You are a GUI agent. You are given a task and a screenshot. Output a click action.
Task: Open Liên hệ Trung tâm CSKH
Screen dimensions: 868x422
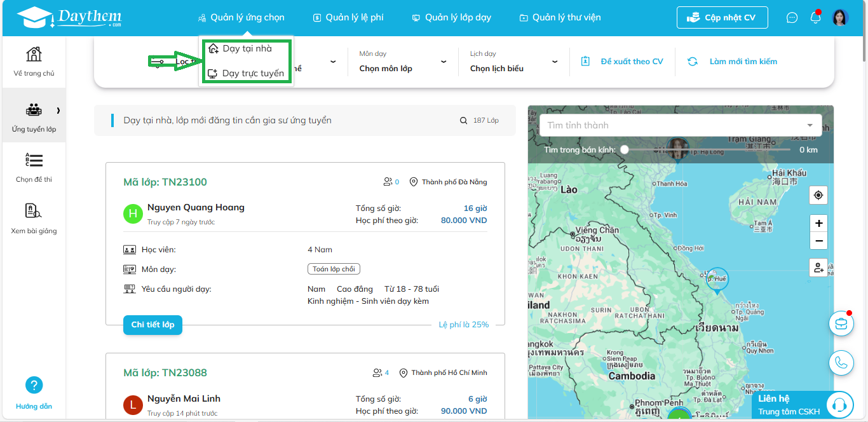[x=803, y=405]
